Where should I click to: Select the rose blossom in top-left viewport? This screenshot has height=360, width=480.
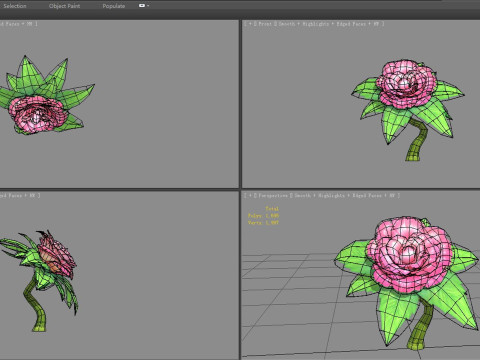[x=37, y=114]
